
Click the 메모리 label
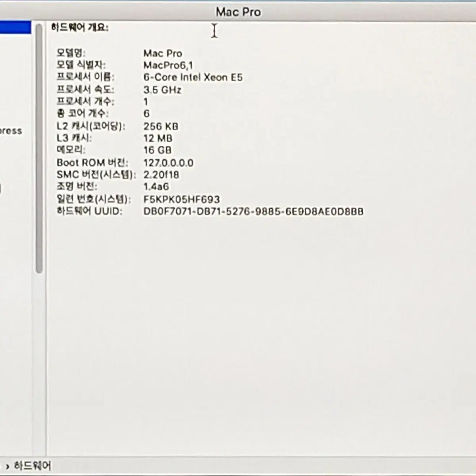[x=71, y=150]
